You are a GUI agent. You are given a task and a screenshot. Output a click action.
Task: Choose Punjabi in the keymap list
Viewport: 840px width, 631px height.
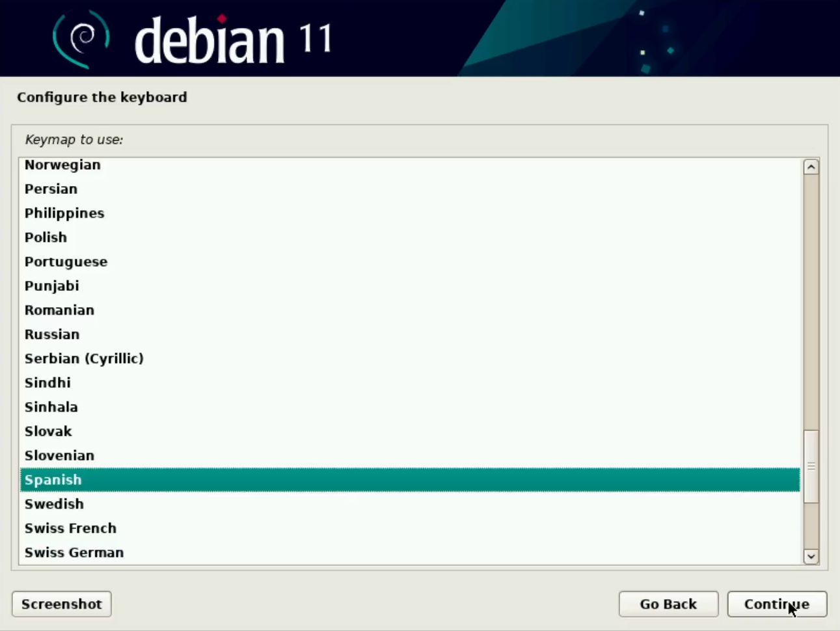tap(51, 286)
